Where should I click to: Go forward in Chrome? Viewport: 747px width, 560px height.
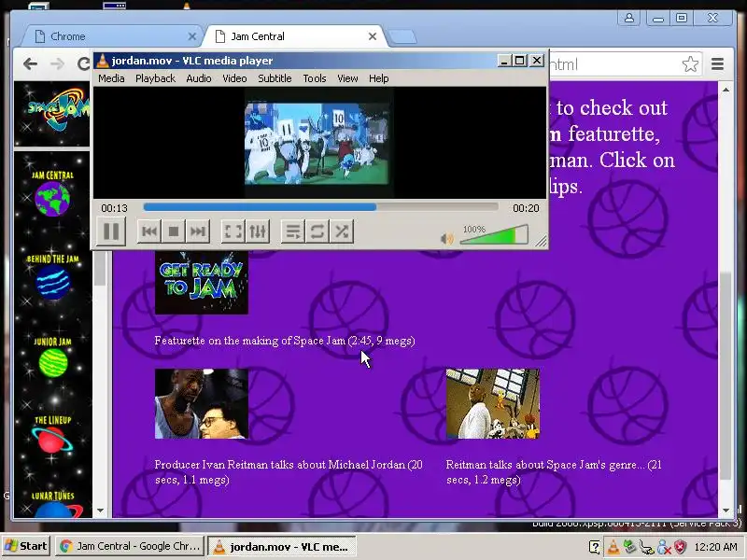(x=58, y=63)
